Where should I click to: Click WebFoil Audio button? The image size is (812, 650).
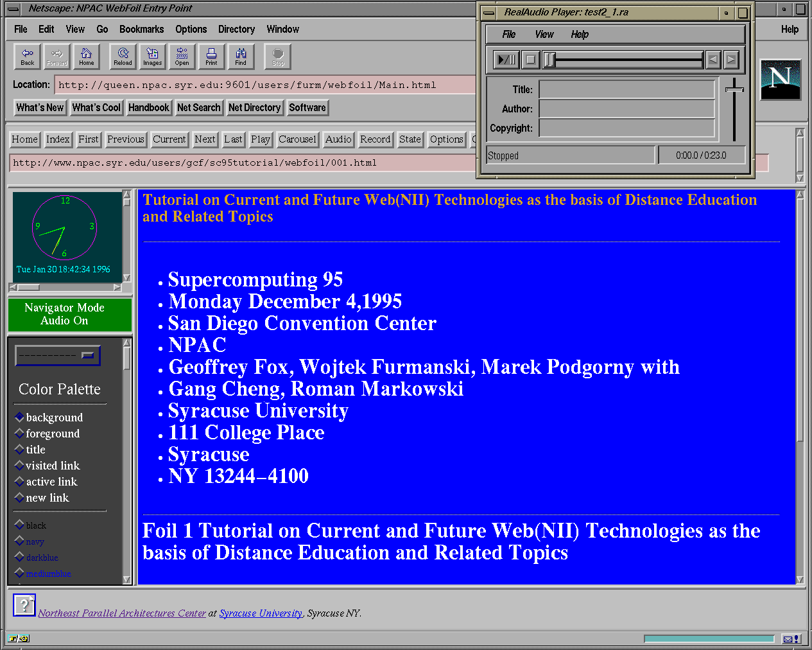point(338,139)
